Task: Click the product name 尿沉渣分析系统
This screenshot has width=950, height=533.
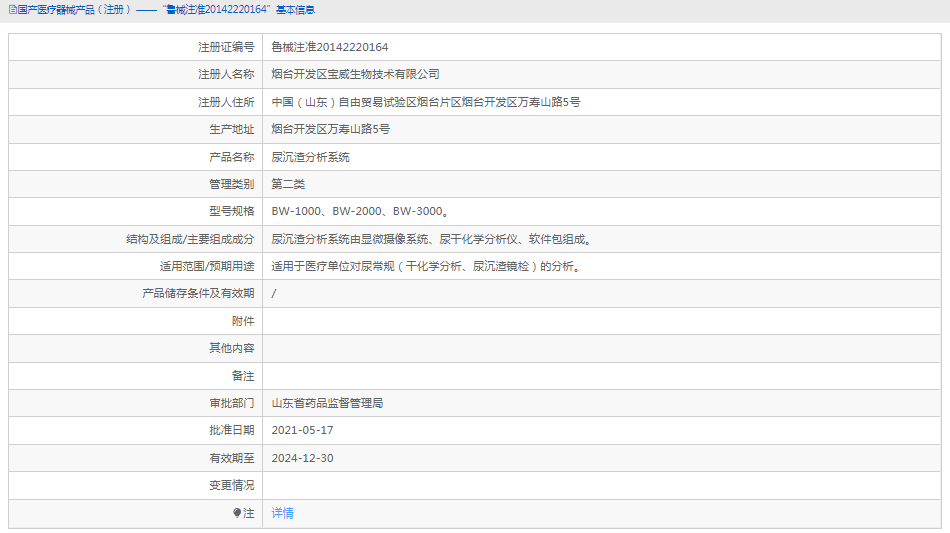Action: click(310, 157)
